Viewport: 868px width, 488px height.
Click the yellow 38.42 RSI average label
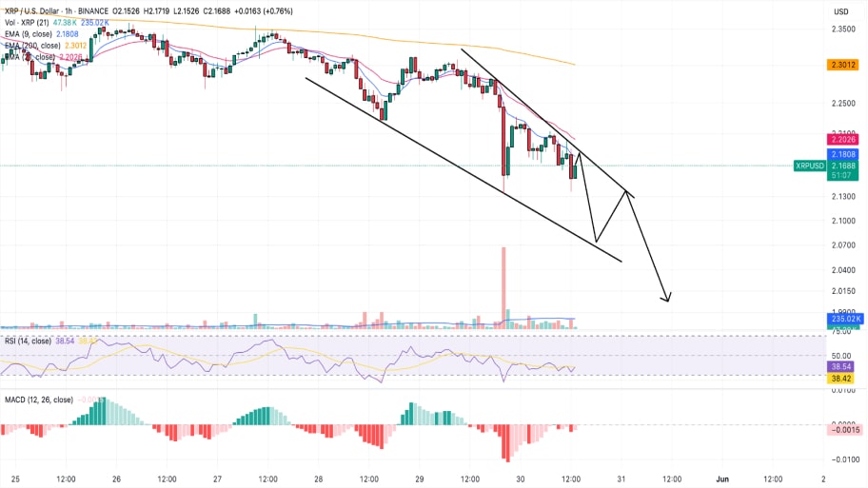point(841,378)
